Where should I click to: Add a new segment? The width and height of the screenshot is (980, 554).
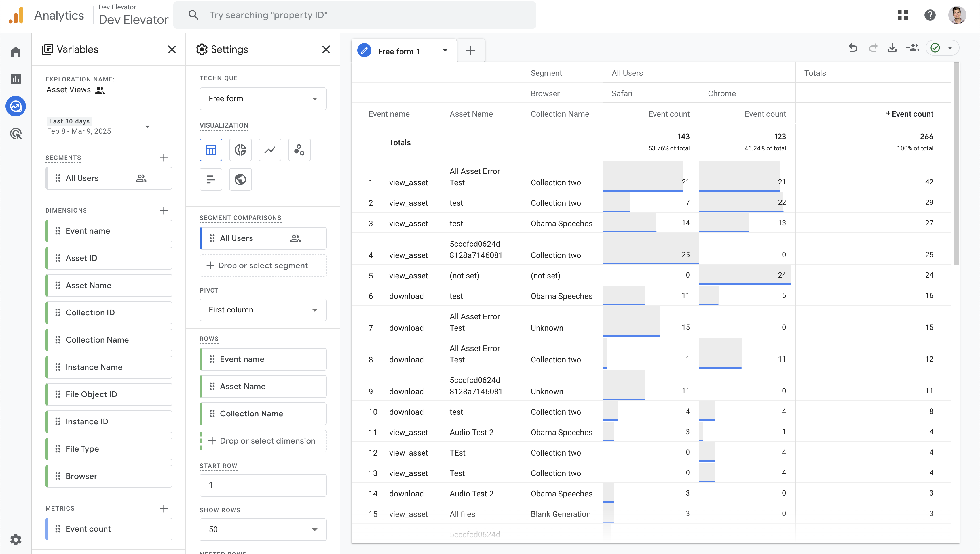[x=164, y=158]
